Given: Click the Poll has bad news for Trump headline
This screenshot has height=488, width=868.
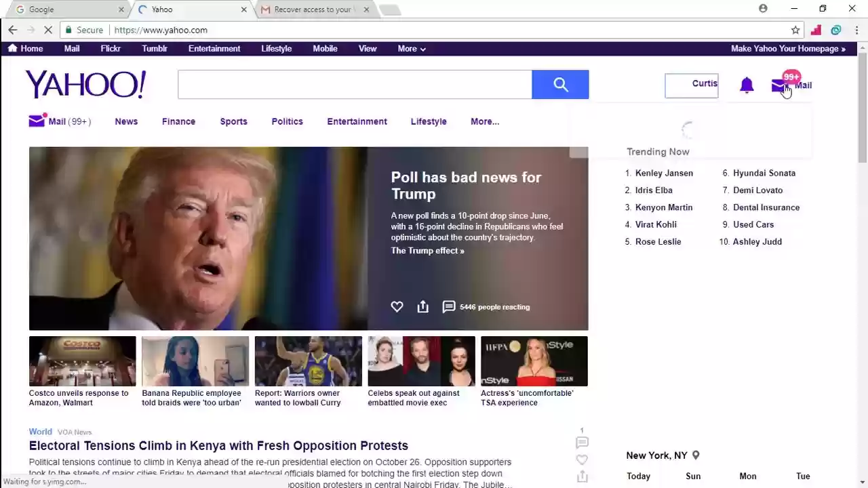Looking at the screenshot, I should click(x=466, y=186).
